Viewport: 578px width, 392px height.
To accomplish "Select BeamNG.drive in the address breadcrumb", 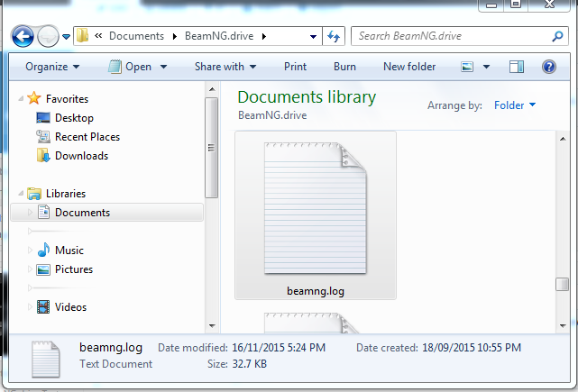I will click(x=219, y=36).
